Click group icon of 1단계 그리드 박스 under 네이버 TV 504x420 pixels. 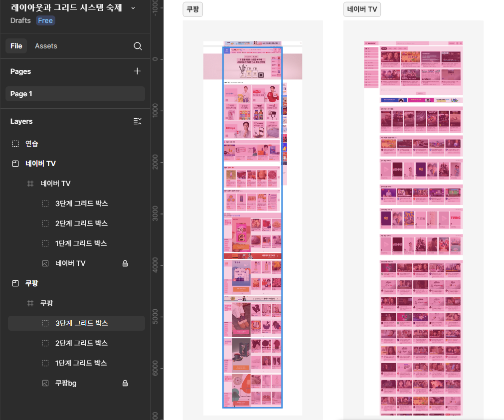pos(45,243)
